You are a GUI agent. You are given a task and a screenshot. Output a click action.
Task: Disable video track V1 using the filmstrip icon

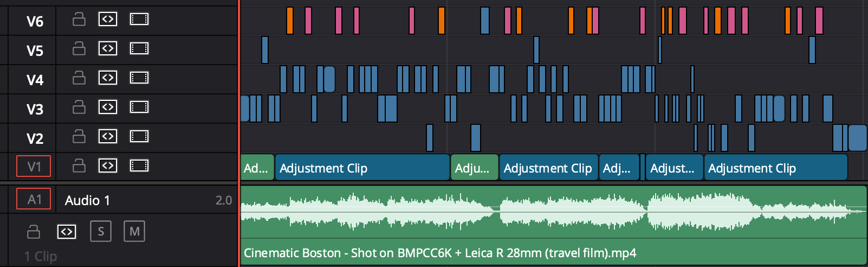click(x=139, y=166)
